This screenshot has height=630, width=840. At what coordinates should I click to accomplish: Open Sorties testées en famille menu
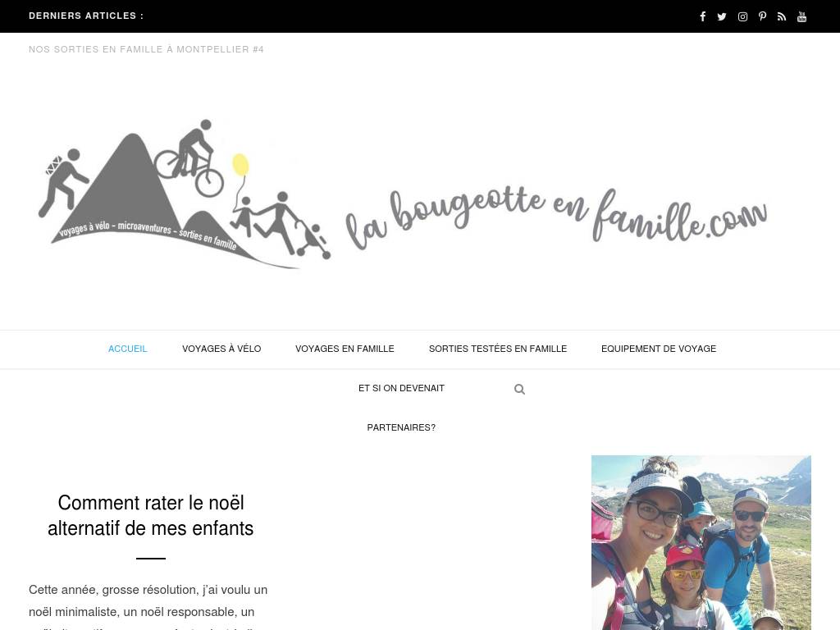(498, 349)
